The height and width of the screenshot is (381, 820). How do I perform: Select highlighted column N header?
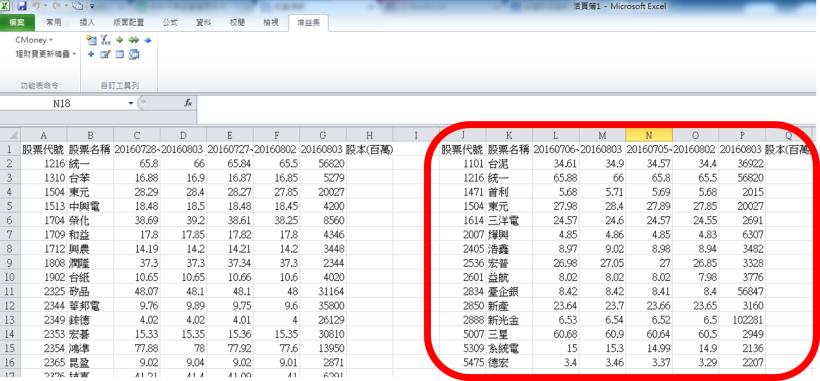[x=648, y=135]
